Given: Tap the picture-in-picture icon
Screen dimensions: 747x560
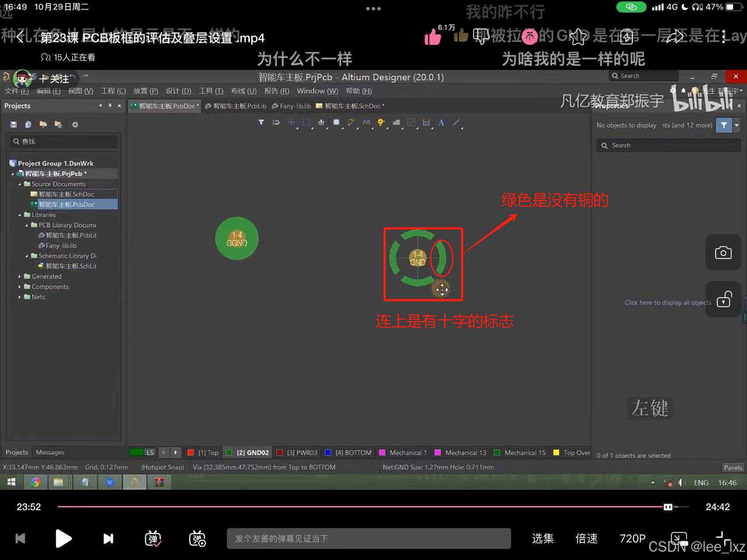Looking at the screenshot, I should 679,538.
